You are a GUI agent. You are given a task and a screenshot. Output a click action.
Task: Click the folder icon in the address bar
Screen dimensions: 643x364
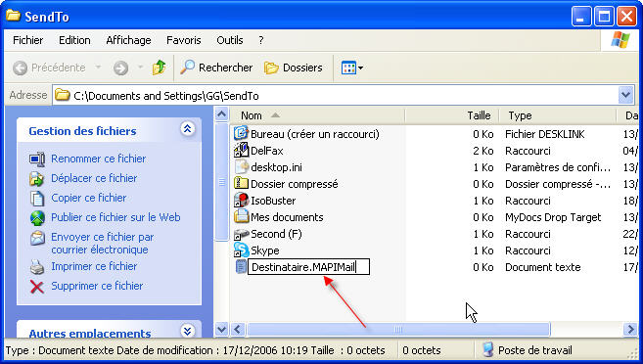pos(62,95)
